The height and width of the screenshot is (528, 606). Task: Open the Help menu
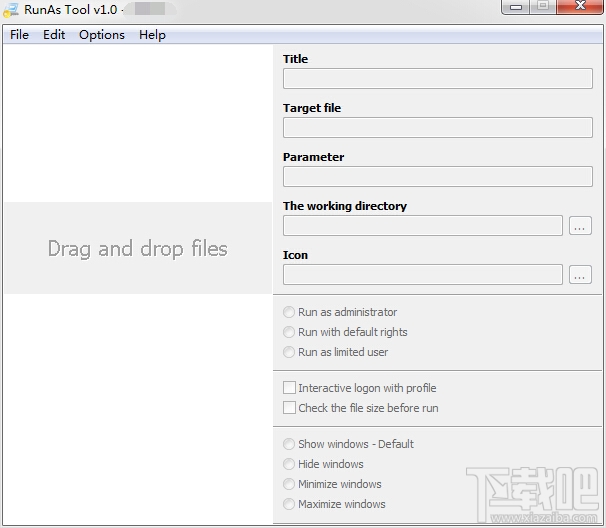click(x=152, y=35)
